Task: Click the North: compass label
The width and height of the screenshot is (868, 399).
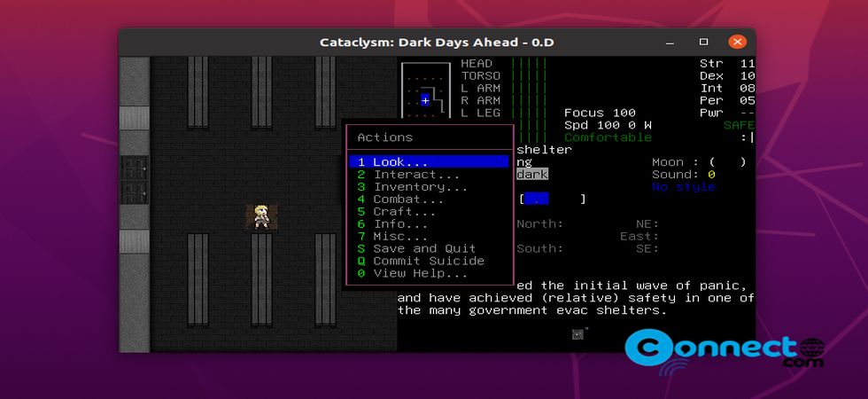Action: (x=539, y=223)
